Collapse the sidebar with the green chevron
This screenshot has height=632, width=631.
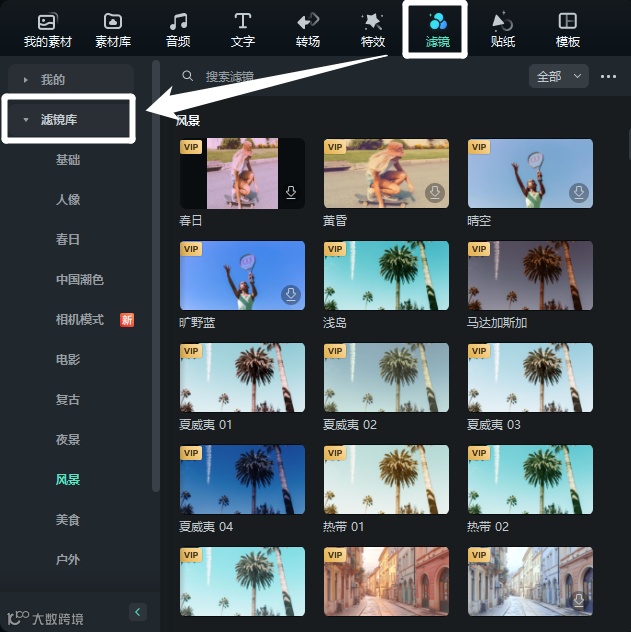[x=138, y=612]
